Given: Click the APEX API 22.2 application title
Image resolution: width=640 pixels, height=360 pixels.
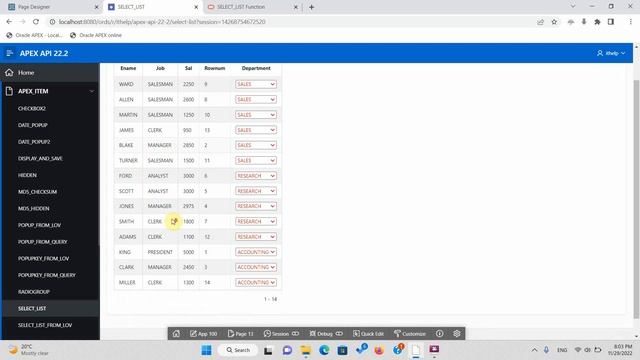Looking at the screenshot, I should 44,53.
